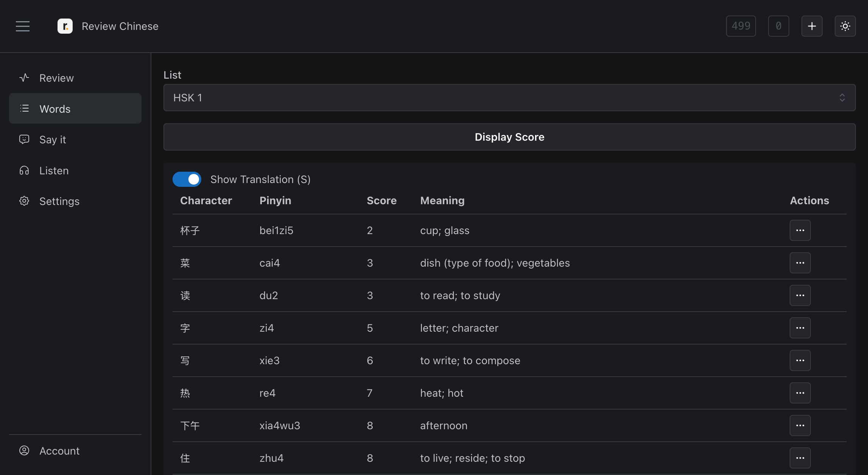Click 'heat; hot' meaning
Screen dimensions: 868x475
(442, 393)
